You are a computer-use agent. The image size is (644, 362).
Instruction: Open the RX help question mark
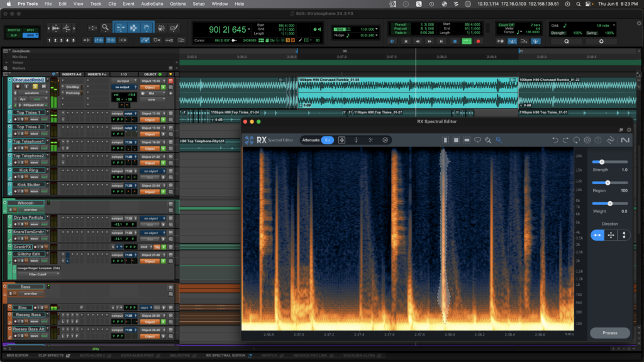pos(598,140)
